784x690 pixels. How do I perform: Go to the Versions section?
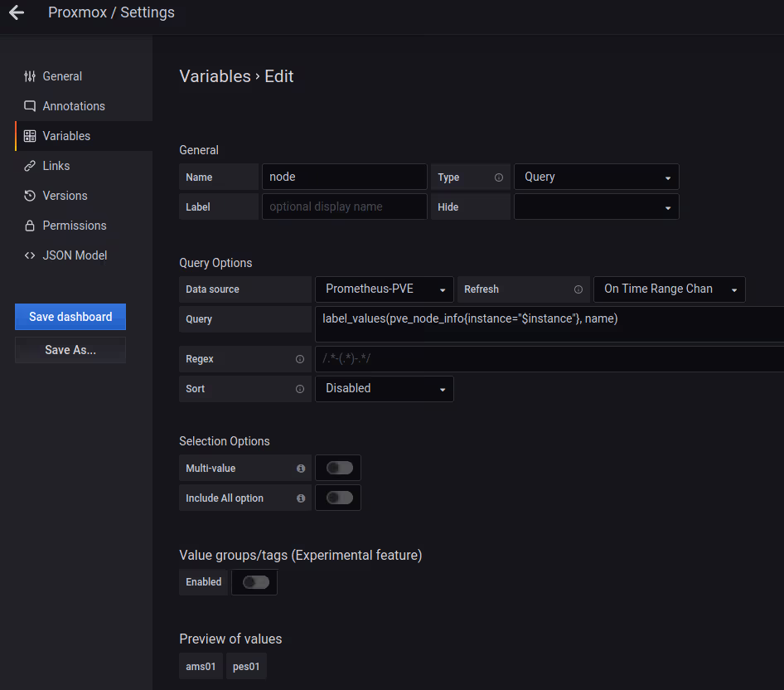(x=65, y=196)
